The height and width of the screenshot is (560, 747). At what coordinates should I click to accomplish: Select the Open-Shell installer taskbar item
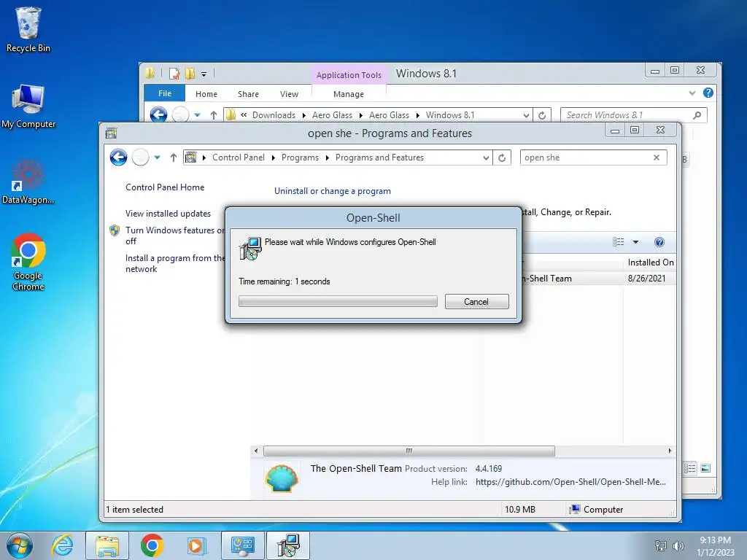(x=287, y=545)
